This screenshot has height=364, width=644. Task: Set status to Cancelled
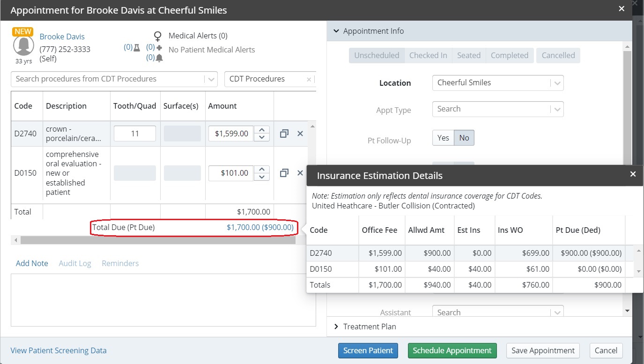coord(558,55)
